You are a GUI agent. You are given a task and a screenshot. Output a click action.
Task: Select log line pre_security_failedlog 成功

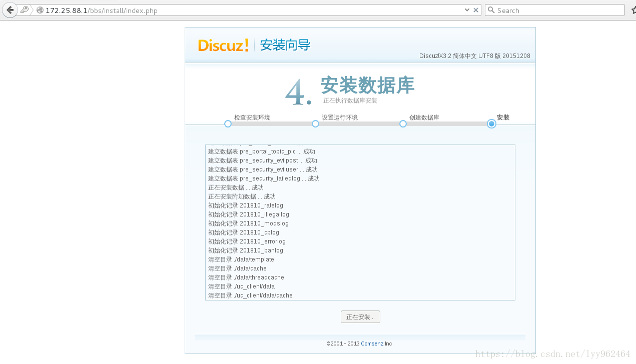pos(264,178)
